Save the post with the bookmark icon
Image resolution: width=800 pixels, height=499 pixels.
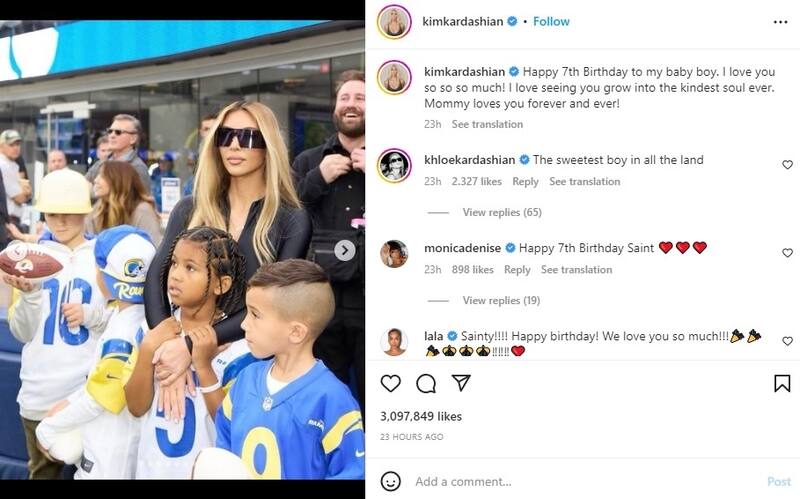782,383
